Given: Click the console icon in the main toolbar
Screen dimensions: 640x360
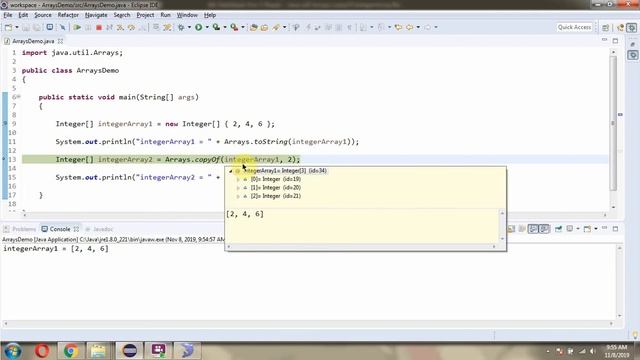Looking at the screenshot, I should click(49, 27).
